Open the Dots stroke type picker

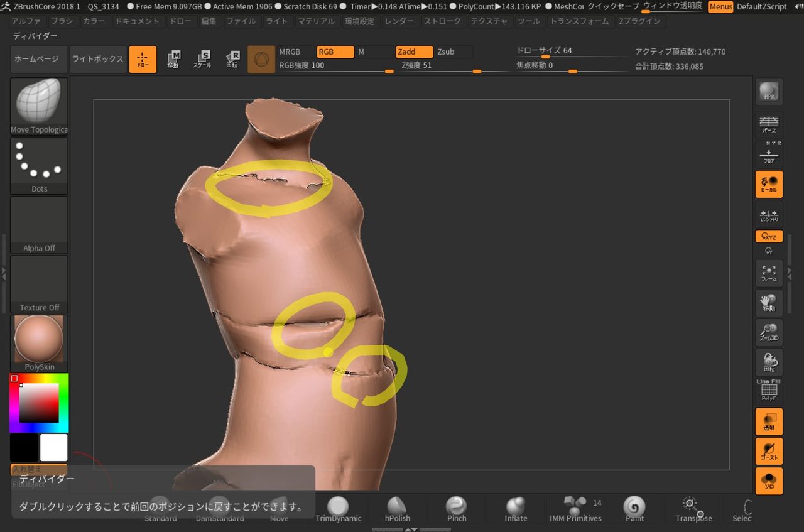coord(39,166)
